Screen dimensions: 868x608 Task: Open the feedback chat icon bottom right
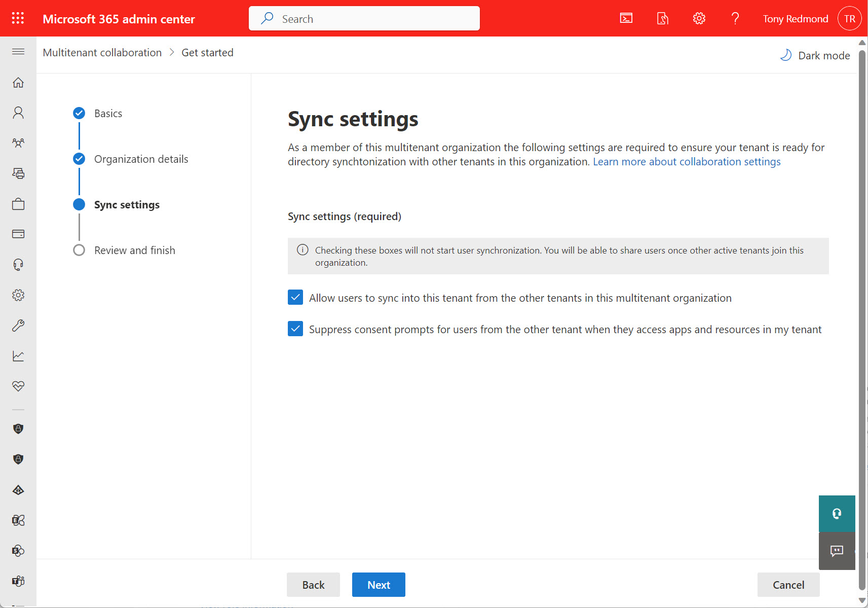click(x=837, y=551)
